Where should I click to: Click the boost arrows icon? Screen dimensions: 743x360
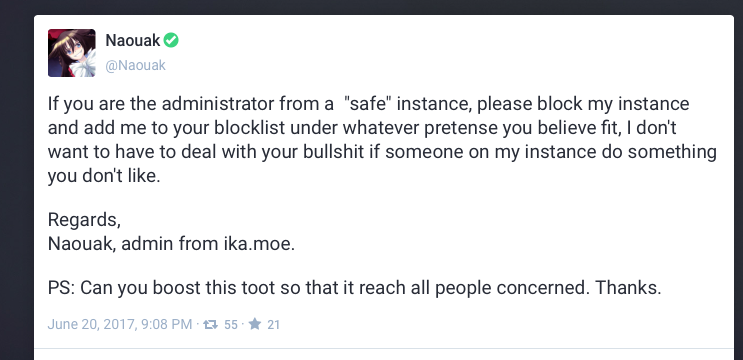click(x=210, y=324)
